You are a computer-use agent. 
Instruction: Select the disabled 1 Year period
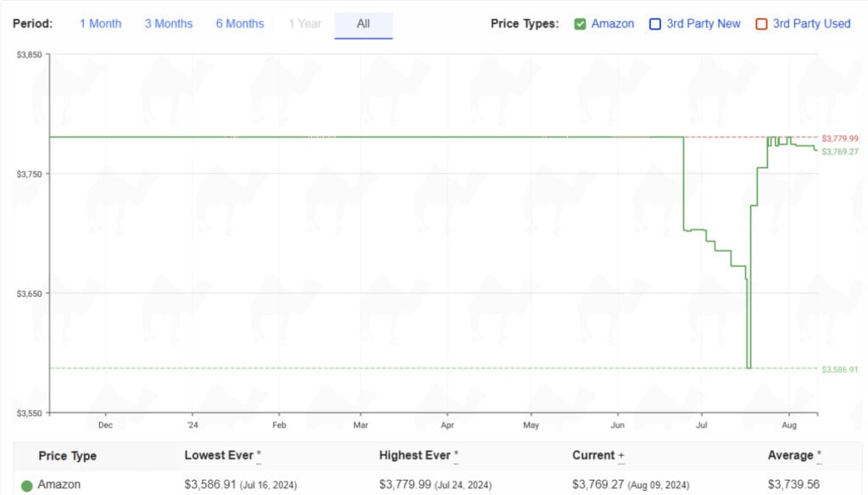pos(305,24)
